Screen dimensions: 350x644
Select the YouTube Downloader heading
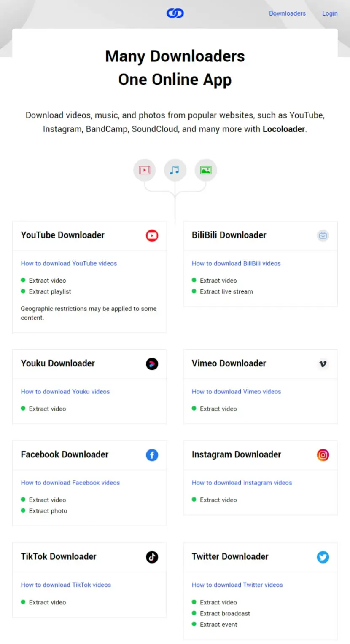[63, 235]
